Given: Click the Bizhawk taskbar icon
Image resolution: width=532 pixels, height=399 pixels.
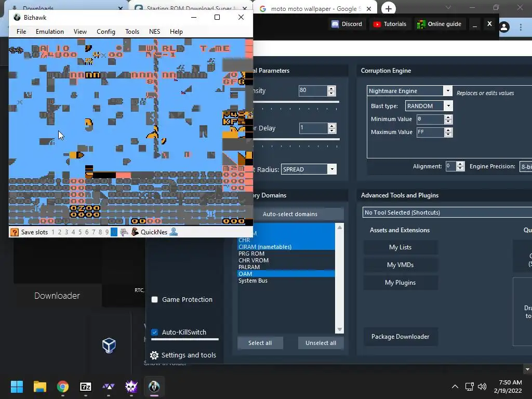Looking at the screenshot, I should [x=154, y=387].
